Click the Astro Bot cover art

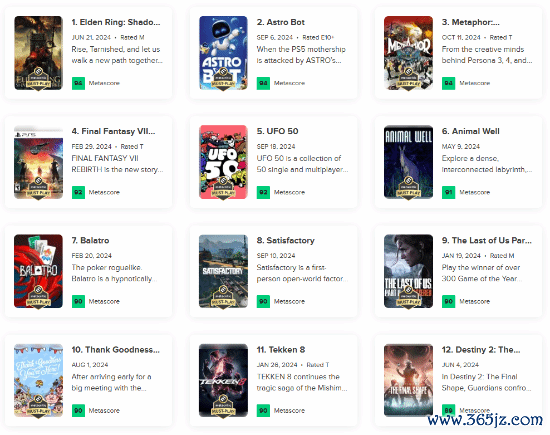[223, 53]
